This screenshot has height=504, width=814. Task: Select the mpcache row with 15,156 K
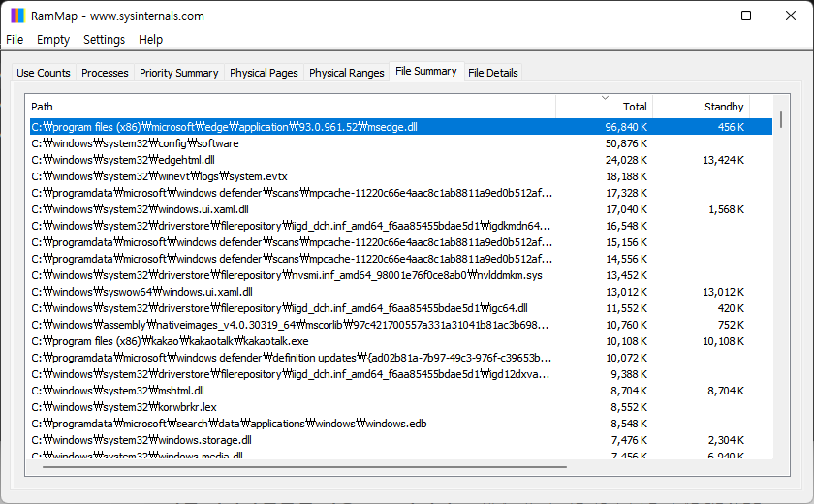(x=401, y=242)
